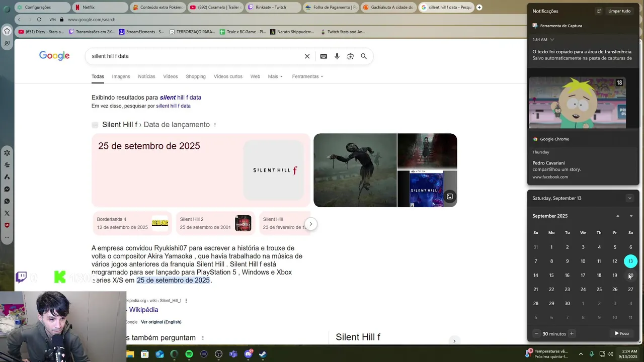Image resolution: width=644 pixels, height=362 pixels.
Task: Open the Silent Hill 2 release date card
Action: click(x=215, y=223)
